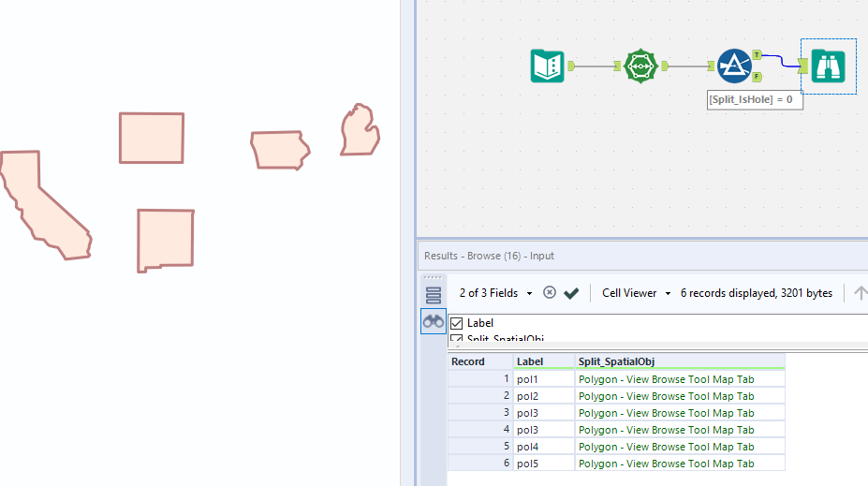Viewport: 868px width, 486px height.
Task: Click the pol4 label cell
Action: (x=544, y=446)
